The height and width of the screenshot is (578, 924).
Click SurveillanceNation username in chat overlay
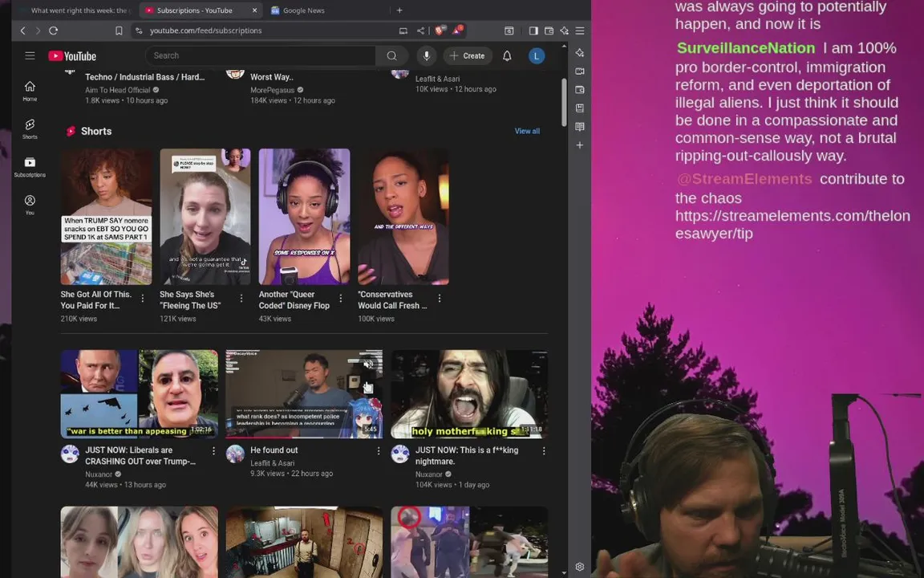(745, 48)
